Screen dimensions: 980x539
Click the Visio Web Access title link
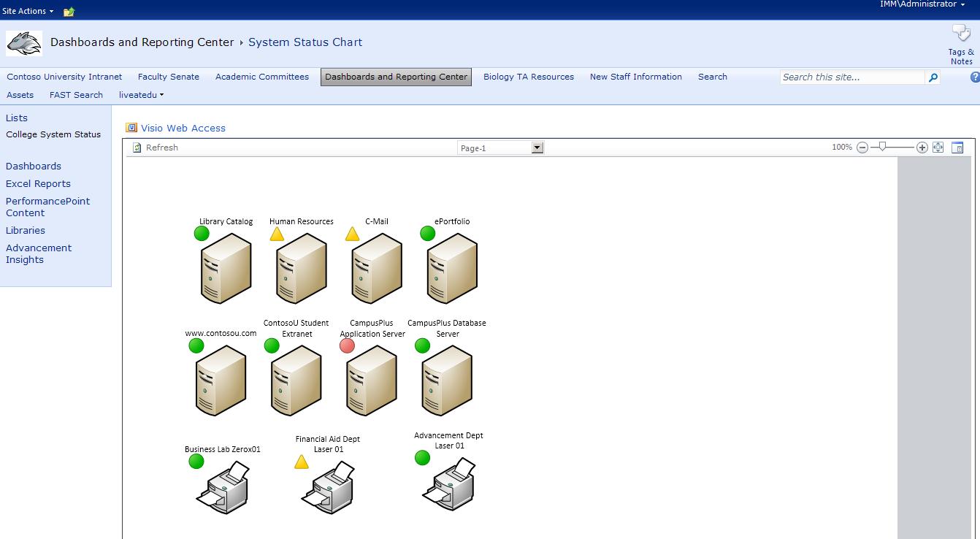click(183, 128)
